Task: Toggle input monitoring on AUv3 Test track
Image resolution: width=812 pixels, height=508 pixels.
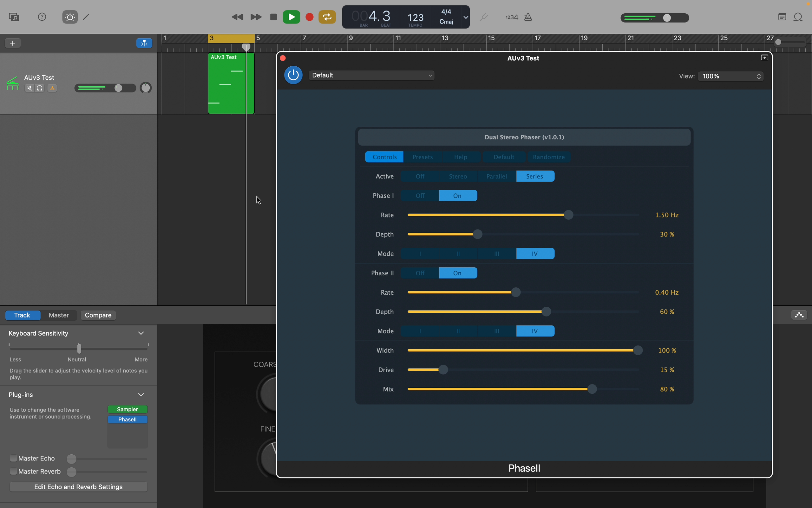Action: (x=52, y=88)
